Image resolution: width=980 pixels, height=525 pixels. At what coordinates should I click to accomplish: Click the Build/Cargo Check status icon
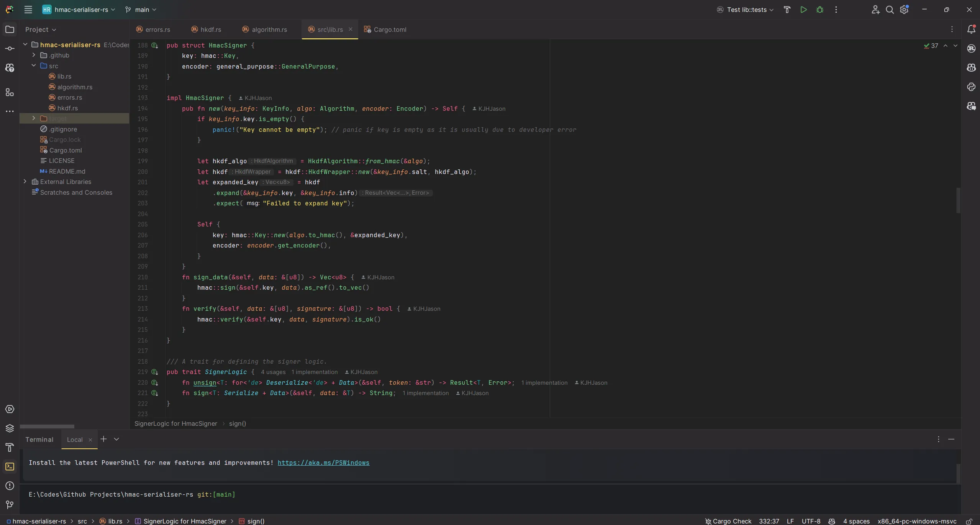coord(709,520)
